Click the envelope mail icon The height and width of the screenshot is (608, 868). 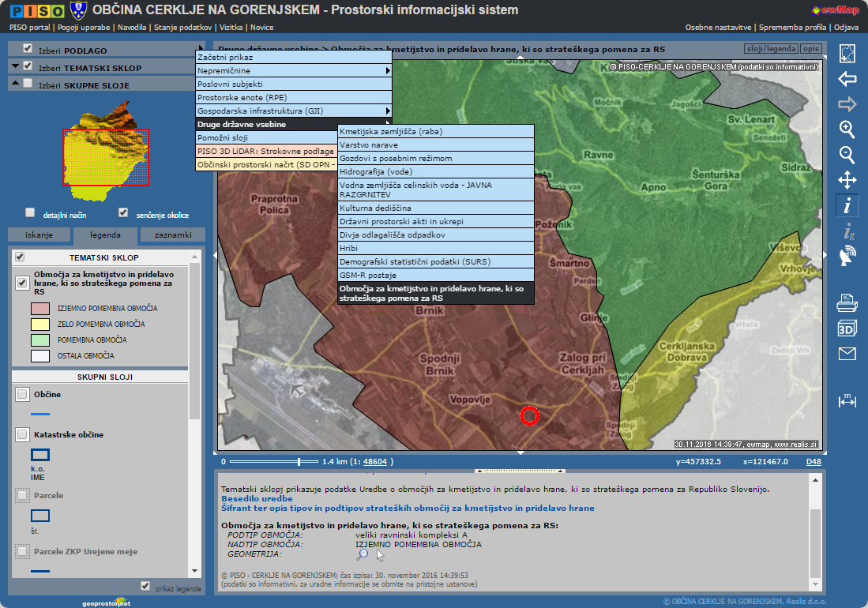pos(847,354)
